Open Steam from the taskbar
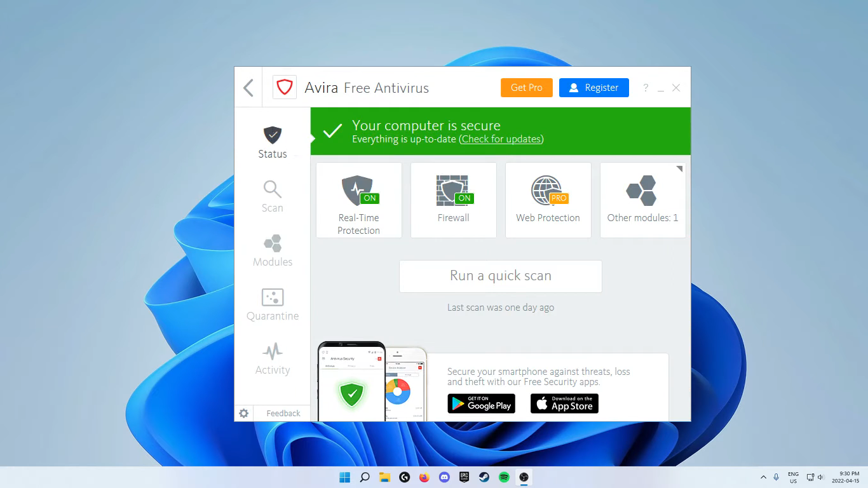 484,477
